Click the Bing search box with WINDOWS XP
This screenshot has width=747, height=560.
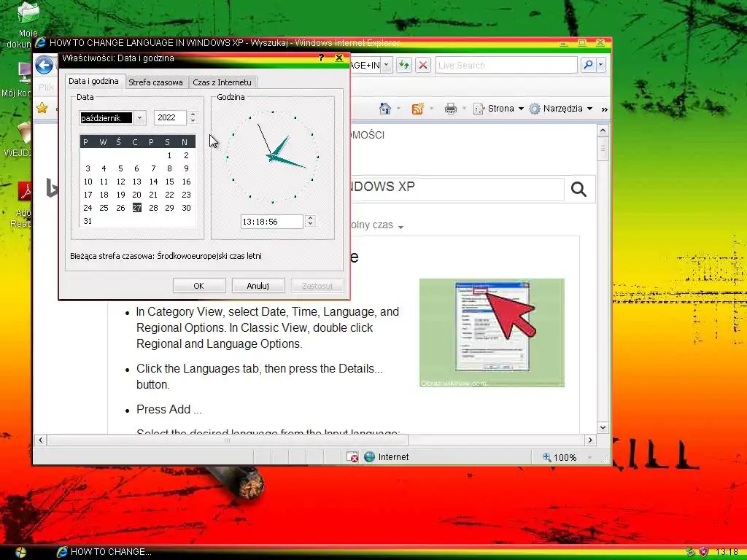457,189
